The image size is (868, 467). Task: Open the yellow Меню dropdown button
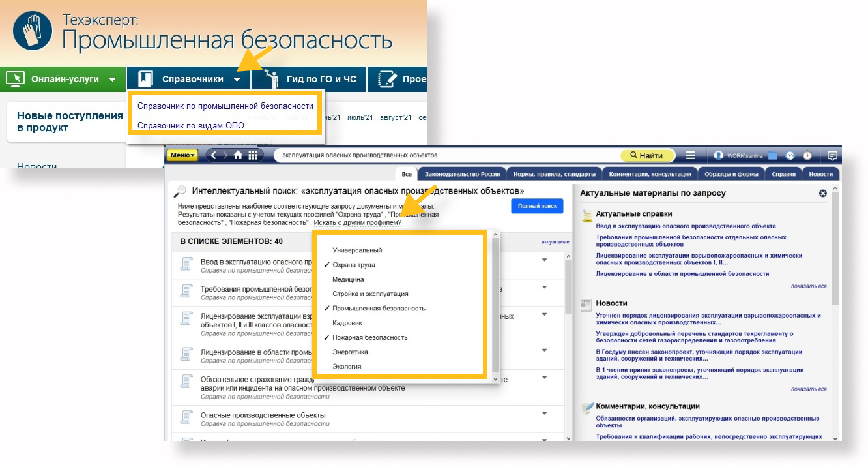pyautogui.click(x=182, y=155)
